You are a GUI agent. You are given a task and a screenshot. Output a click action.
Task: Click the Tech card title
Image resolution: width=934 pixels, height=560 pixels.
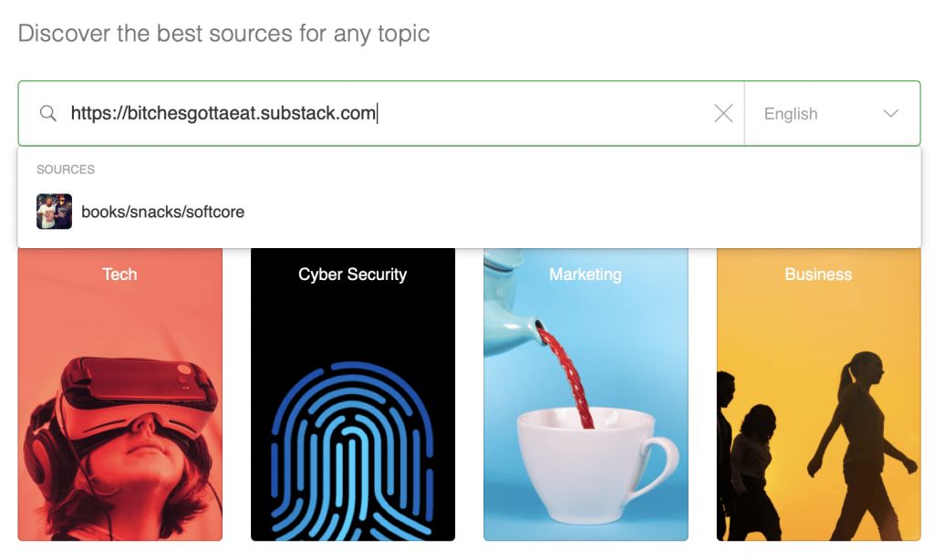(x=119, y=274)
